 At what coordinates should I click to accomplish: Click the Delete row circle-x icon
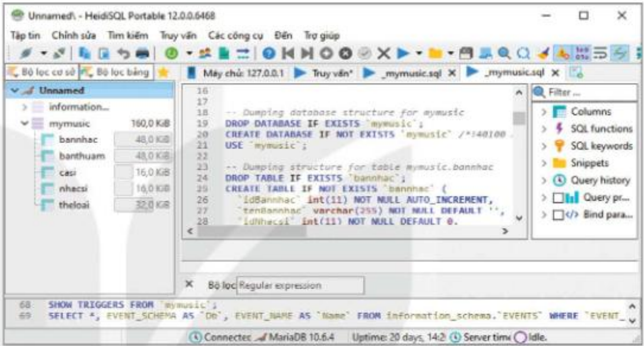tap(346, 53)
